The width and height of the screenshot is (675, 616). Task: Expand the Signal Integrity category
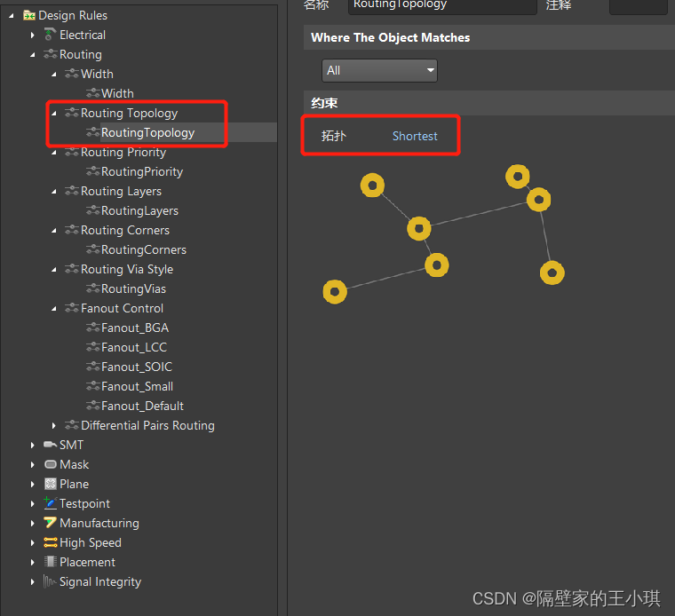(x=32, y=582)
